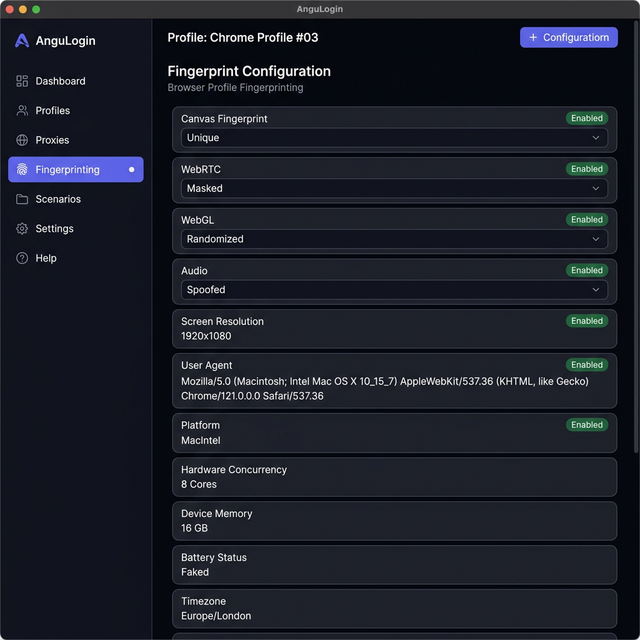The image size is (640, 640).
Task: Click the chevron in WebGL dropdown
Action: (596, 239)
